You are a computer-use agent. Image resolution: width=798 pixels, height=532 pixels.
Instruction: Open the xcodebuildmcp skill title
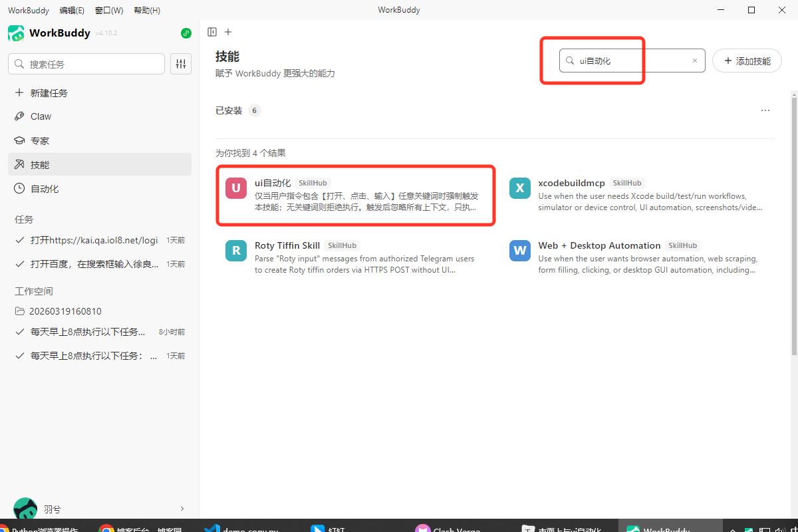pos(572,183)
